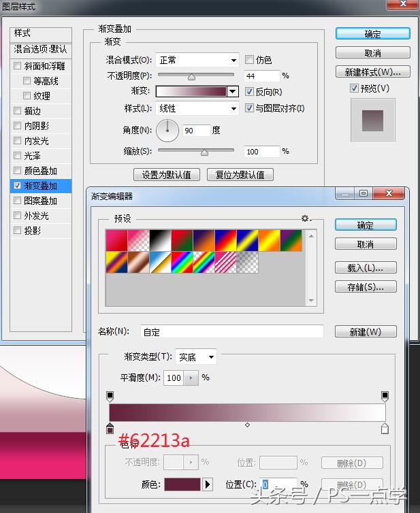Confirm layer style with 确定 button
This screenshot has height=513, width=420.
pos(373,34)
